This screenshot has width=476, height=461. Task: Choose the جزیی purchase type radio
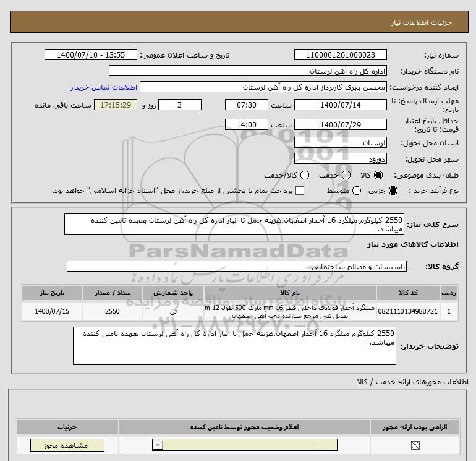pyautogui.click(x=393, y=191)
